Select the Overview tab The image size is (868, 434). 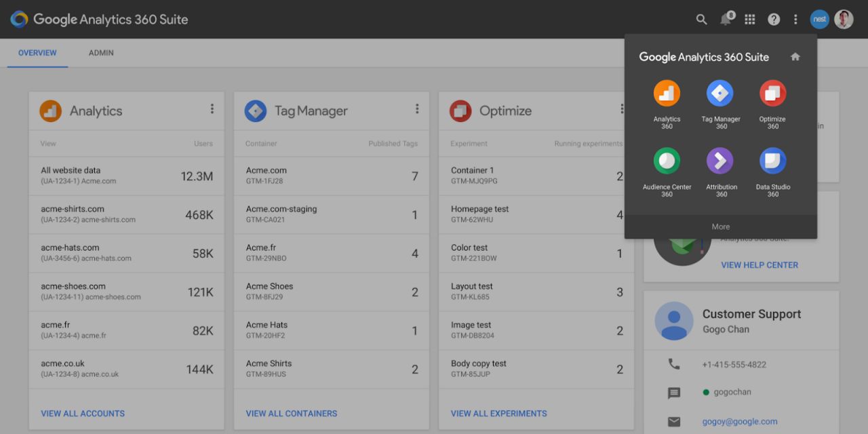pos(37,53)
